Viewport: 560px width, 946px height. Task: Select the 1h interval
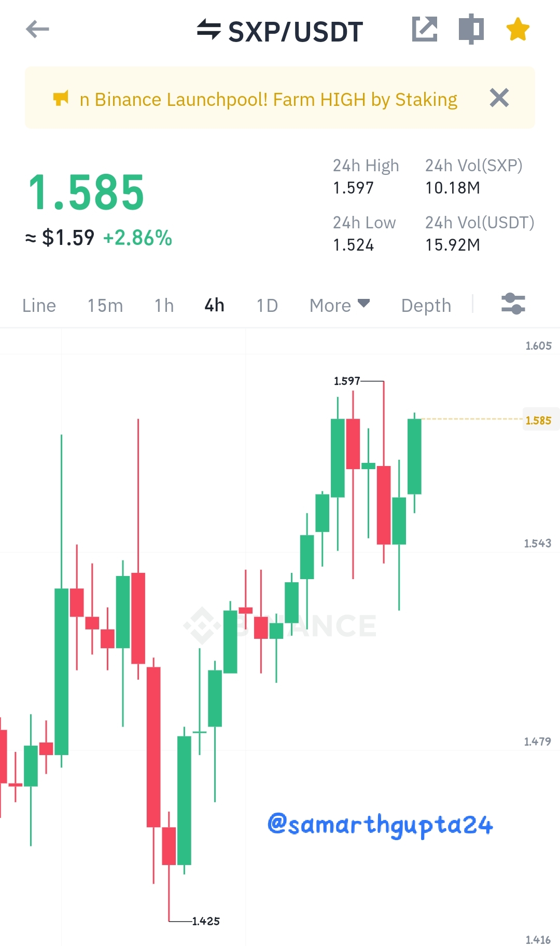pyautogui.click(x=164, y=305)
